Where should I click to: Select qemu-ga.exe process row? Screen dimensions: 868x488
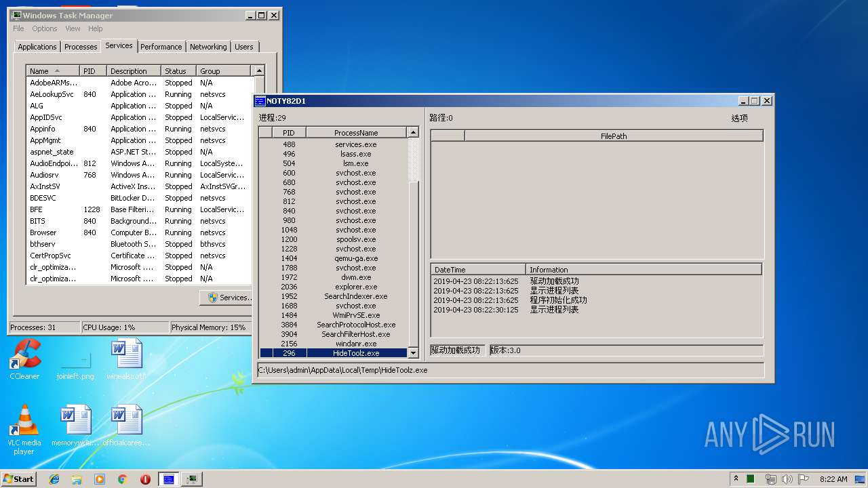(333, 258)
